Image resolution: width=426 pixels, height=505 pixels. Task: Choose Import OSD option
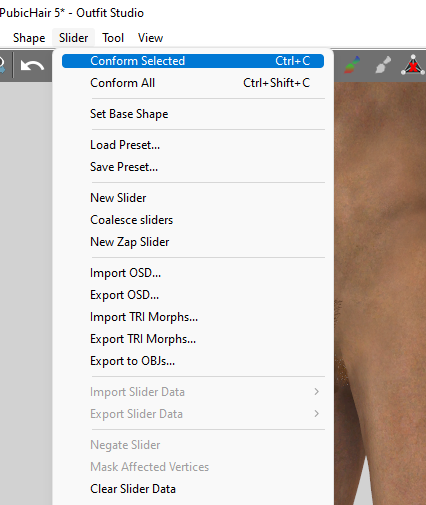pyautogui.click(x=193, y=273)
